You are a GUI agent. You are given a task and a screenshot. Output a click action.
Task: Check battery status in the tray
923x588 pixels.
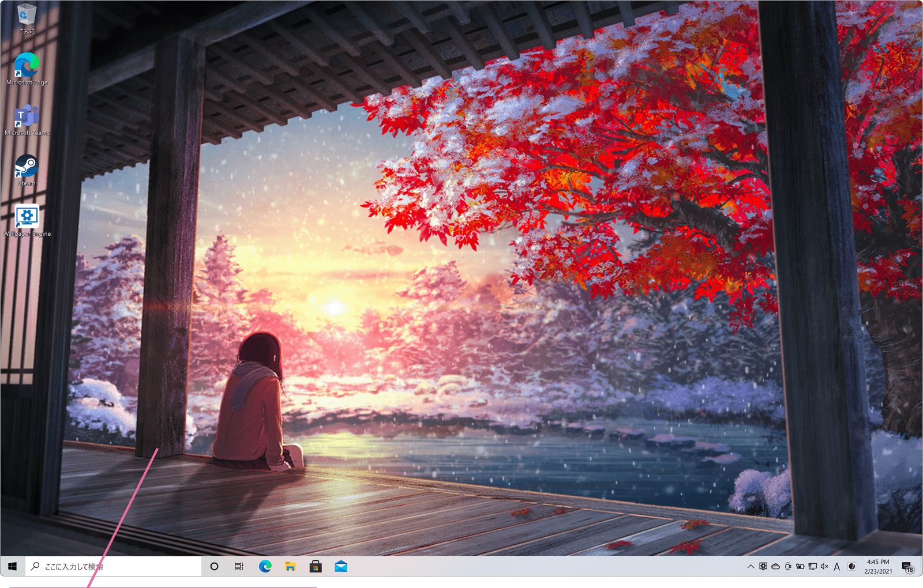[x=800, y=566]
